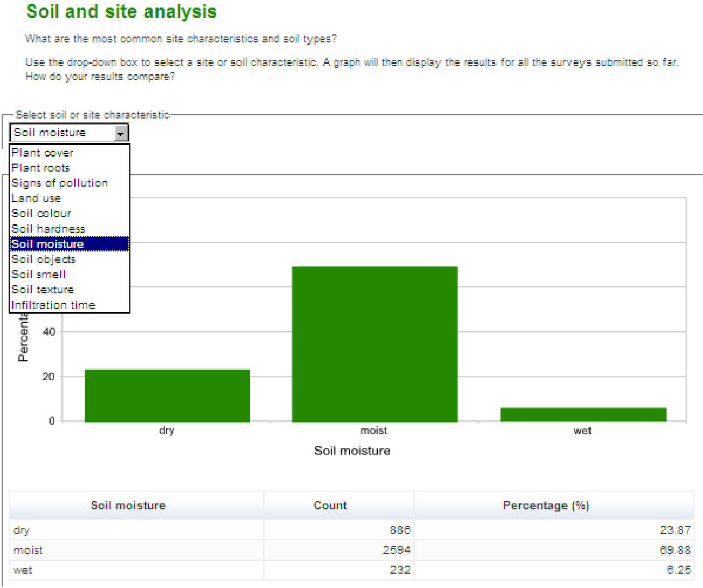The image size is (703, 588).
Task: Click the Percentage (%) column header
Action: [545, 505]
